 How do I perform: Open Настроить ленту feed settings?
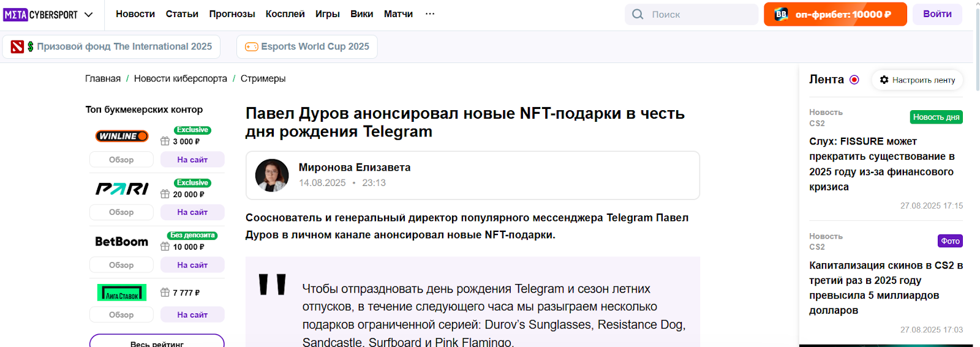pos(918,80)
